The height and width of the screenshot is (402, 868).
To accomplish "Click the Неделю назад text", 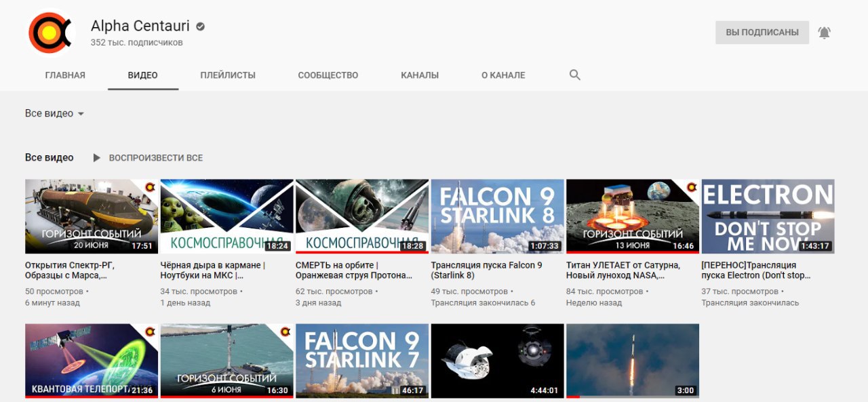I will [x=594, y=303].
